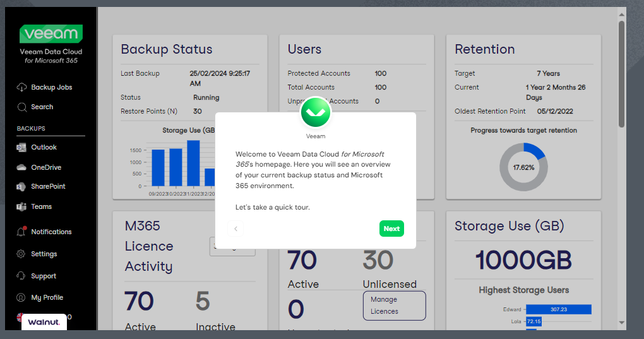644x339 pixels.
Task: Click 'Total Accounts' row label
Action: [311, 87]
